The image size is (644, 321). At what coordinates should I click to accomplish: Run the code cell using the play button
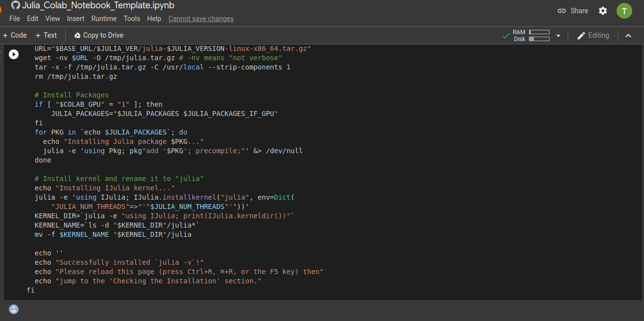click(x=13, y=54)
